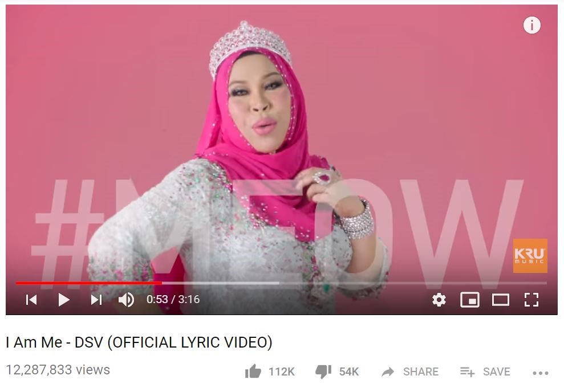Skip to the previous video
This screenshot has width=564, height=392.
tap(32, 300)
